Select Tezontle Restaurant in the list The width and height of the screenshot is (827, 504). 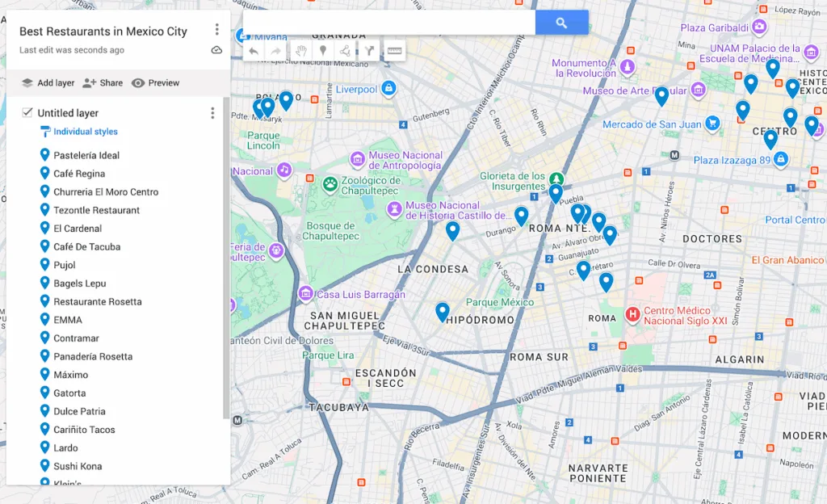point(97,210)
